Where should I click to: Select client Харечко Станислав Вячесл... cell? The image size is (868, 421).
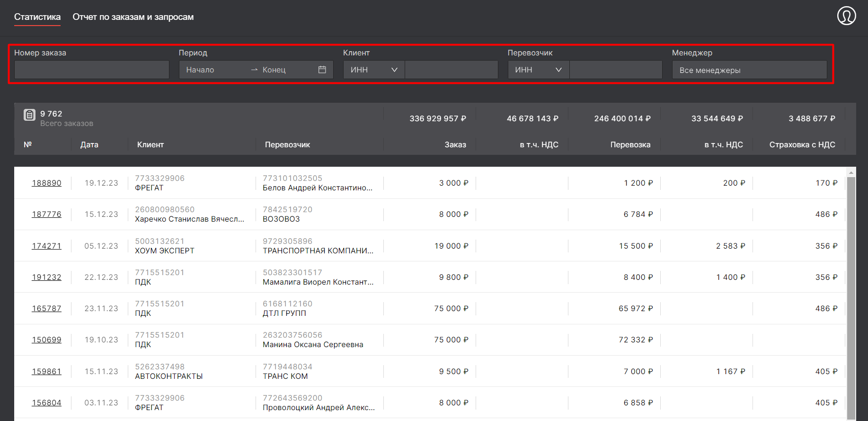click(189, 219)
